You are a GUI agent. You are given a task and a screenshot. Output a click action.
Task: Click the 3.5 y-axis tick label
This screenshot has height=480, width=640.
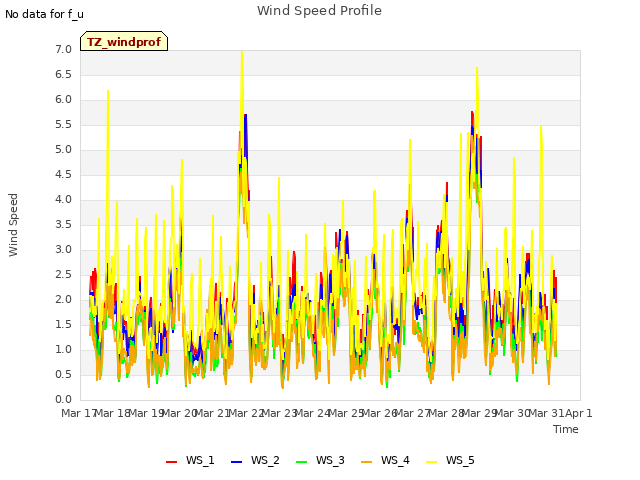pyautogui.click(x=63, y=224)
